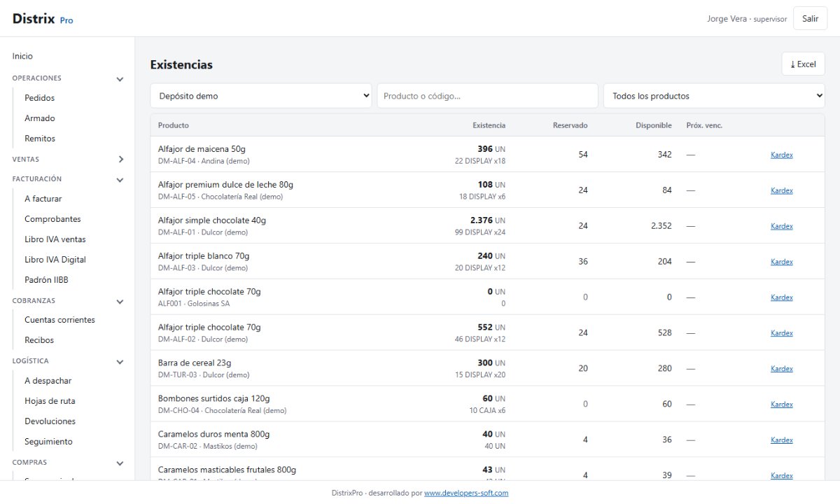Click the Salir logout button

point(811,19)
